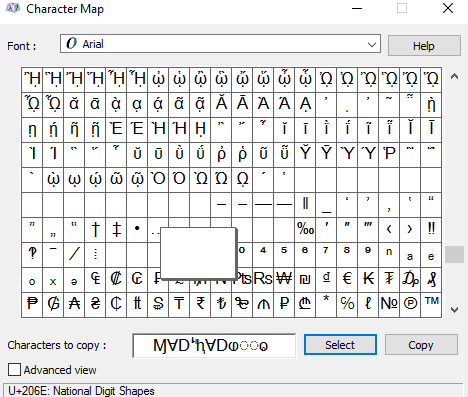Pick the double dagger character
468x397 pixels.
pos(116,229)
